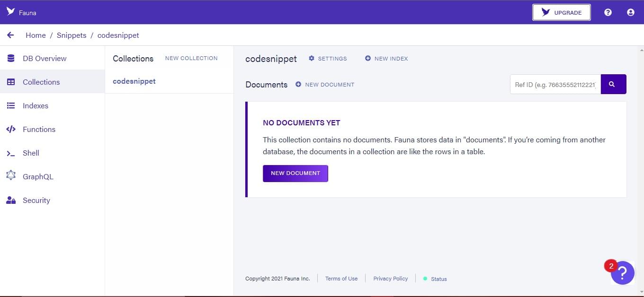This screenshot has height=297, width=644.
Task: Open the help question mark icon in header
Action: [x=608, y=12]
